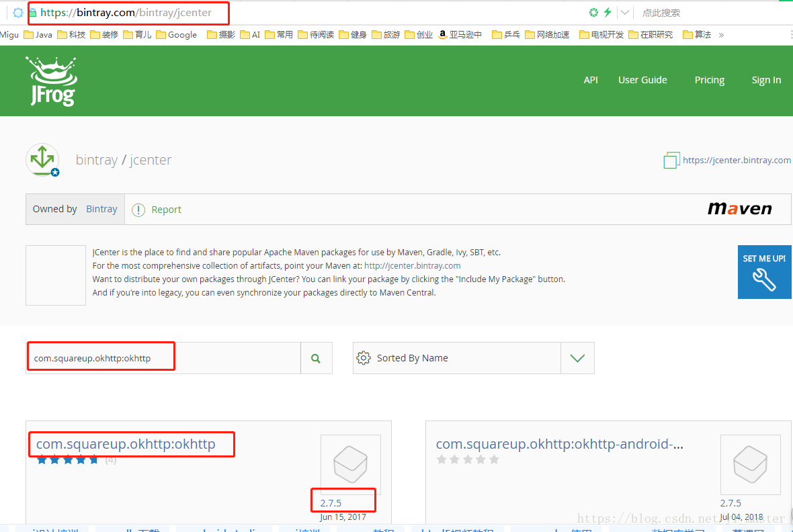Open the Google bookmark folder
The height and width of the screenshot is (532, 793).
[x=177, y=34]
